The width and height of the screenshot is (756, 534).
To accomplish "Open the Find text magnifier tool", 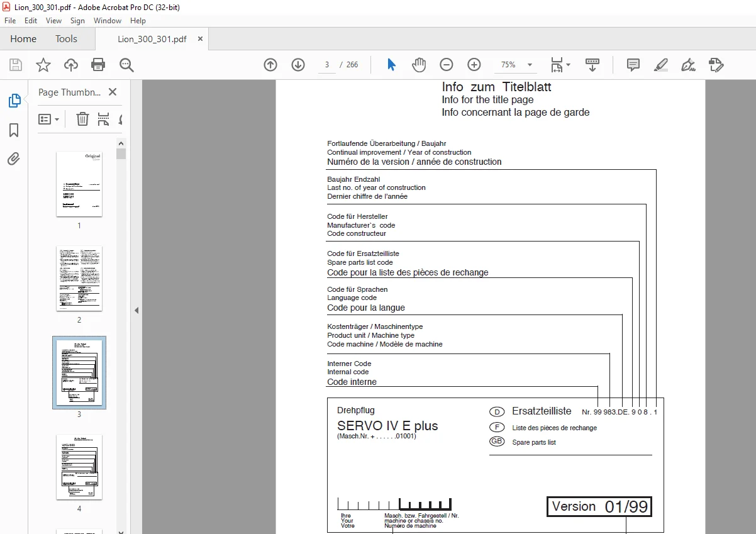I will coord(126,65).
